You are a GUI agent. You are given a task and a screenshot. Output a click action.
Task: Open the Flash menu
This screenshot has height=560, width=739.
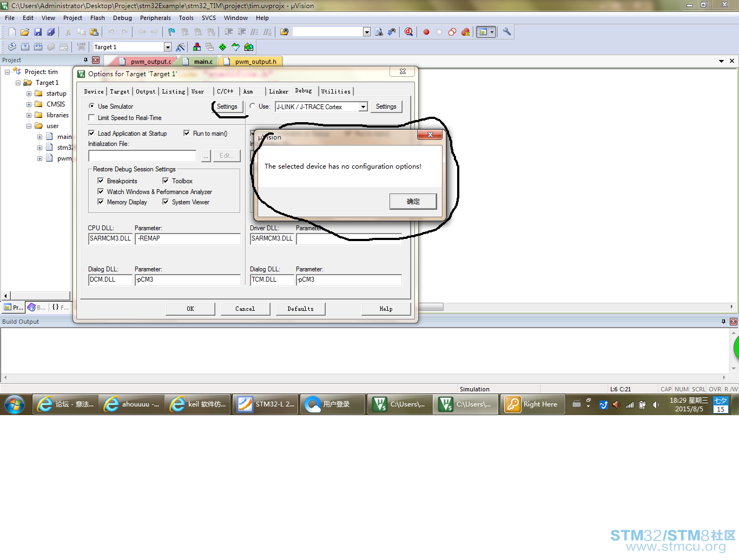coord(97,18)
